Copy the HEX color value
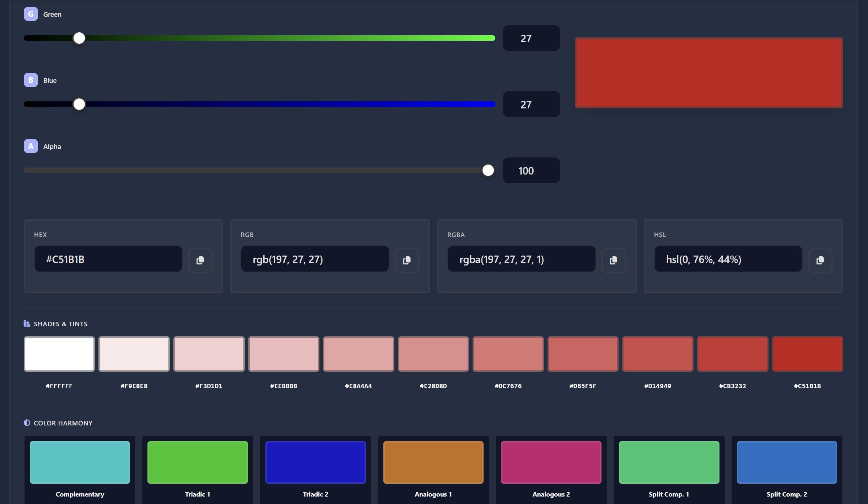868x504 pixels. [x=200, y=260]
